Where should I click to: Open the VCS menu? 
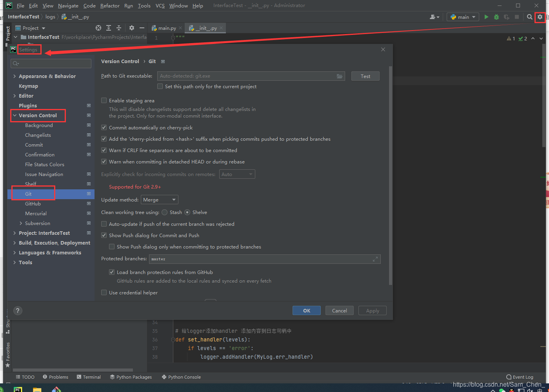click(160, 5)
